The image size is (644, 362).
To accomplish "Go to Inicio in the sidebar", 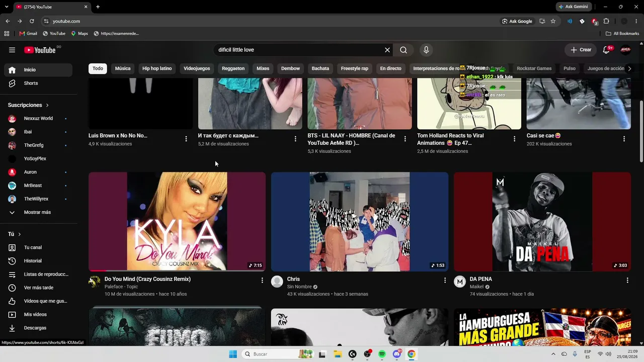I will coord(38,70).
